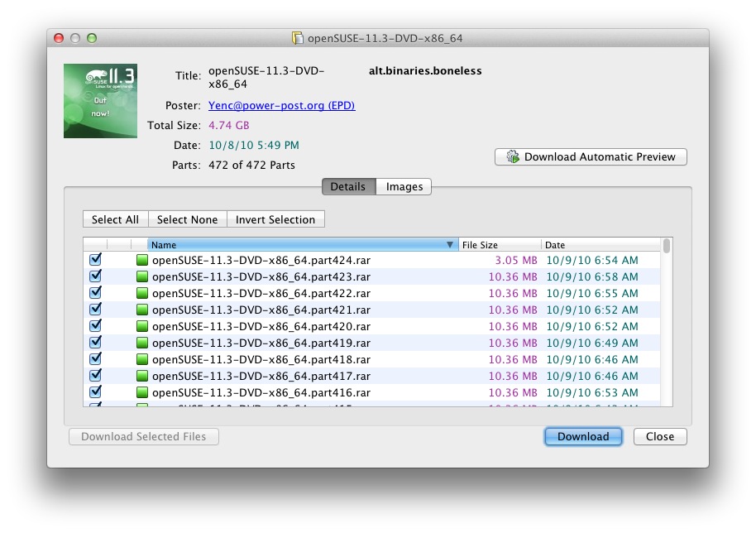Uncheck the checkbox for part417.rar
Screen dimensions: 756x533
(x=95, y=375)
